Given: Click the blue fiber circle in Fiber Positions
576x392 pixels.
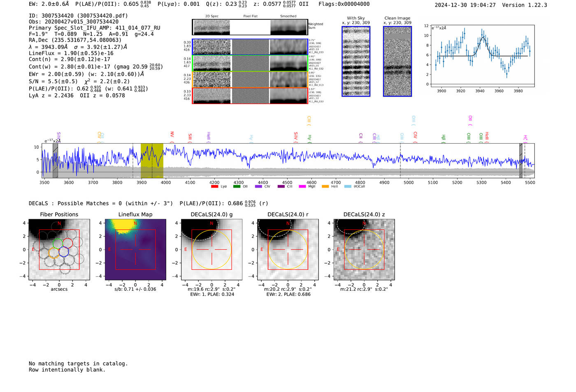Looking at the screenshot, I should point(63,252).
